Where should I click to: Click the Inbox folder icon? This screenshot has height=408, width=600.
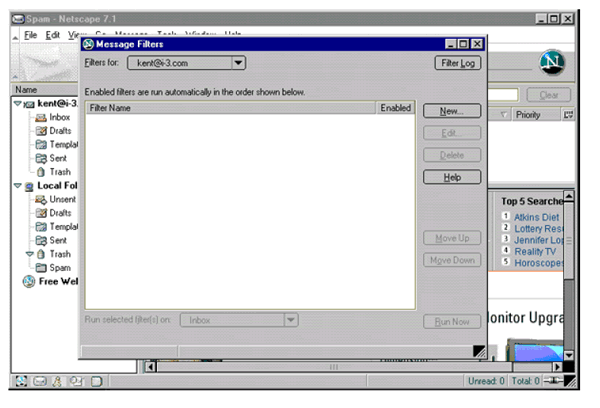pos(41,118)
